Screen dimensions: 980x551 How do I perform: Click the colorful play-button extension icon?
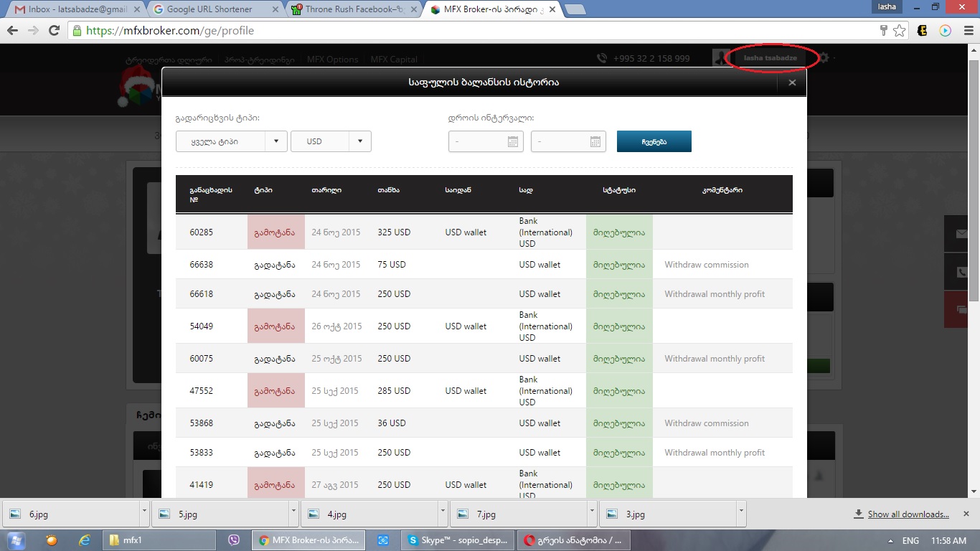(x=945, y=31)
